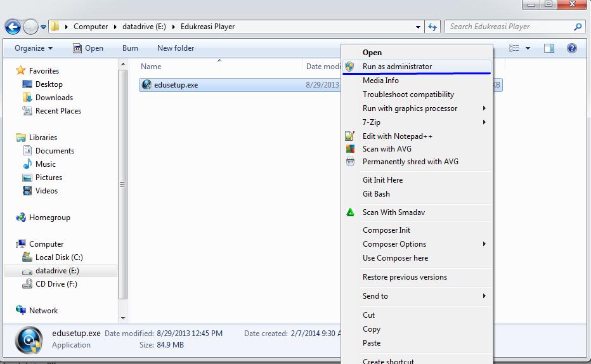Click Edukreasi Player in the breadcrumb
This screenshot has height=364, width=591.
(208, 27)
